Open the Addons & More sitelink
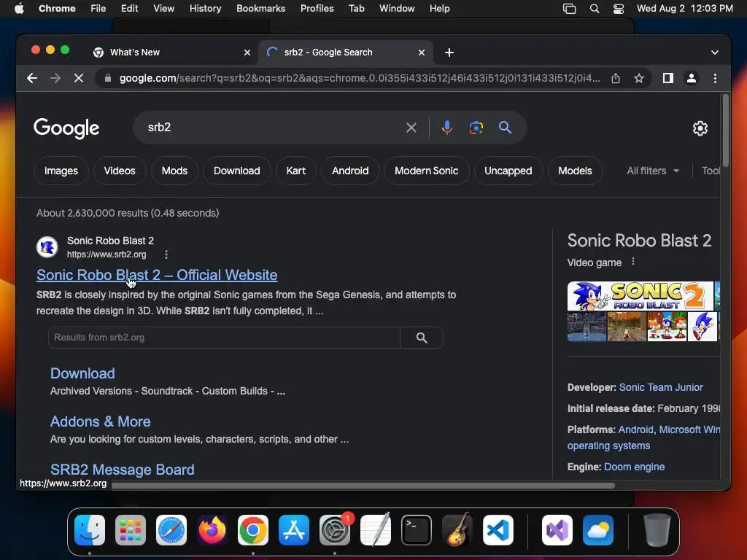Viewport: 747px width, 560px height. (100, 421)
